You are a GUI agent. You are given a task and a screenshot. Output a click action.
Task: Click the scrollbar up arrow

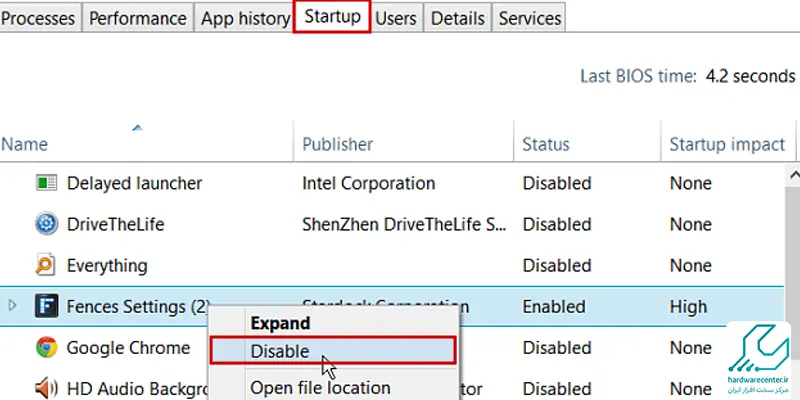(793, 177)
